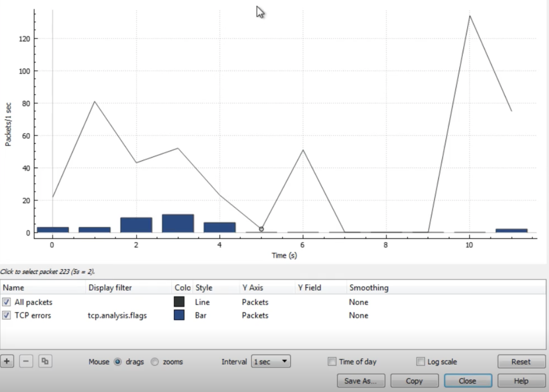The height and width of the screenshot is (392, 549).
Task: Uncheck the All packets graph checkbox
Action: click(6, 302)
